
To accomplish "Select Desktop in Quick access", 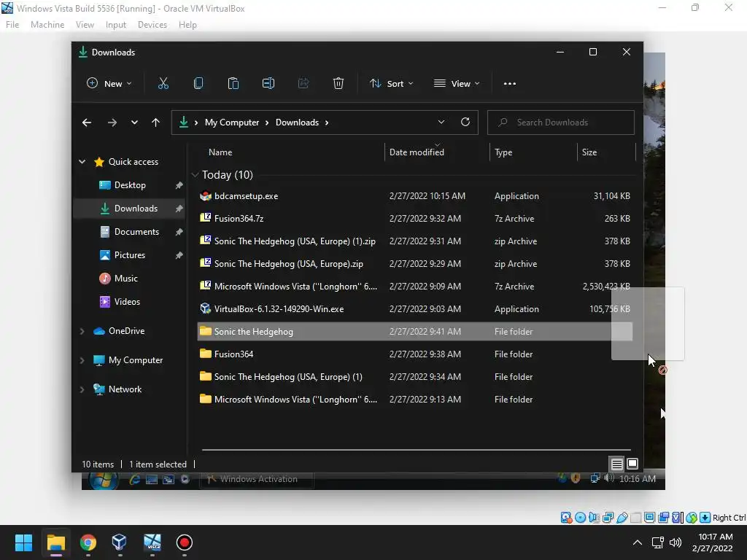I will click(130, 185).
